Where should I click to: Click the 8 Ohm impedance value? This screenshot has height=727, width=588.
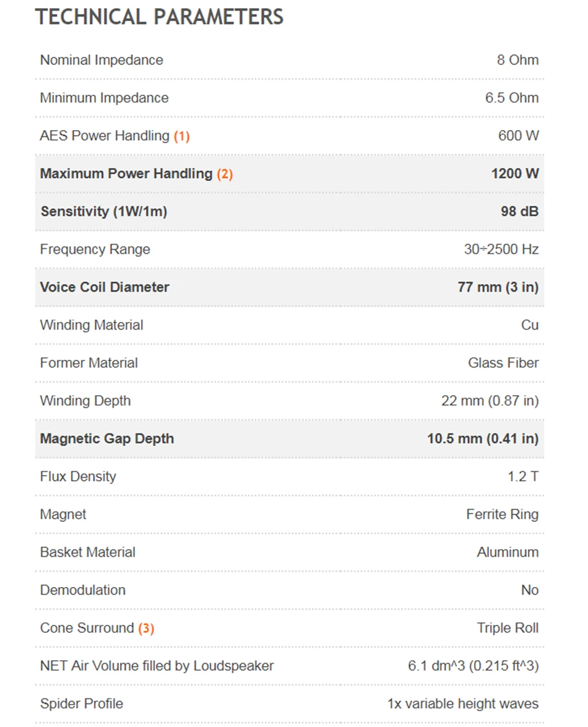(x=517, y=60)
